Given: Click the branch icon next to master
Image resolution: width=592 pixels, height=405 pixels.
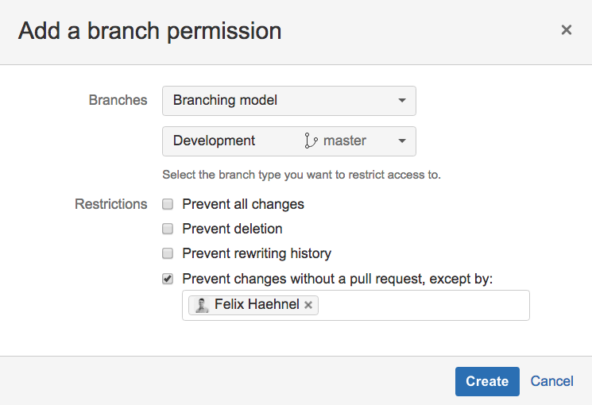Looking at the screenshot, I should tap(311, 141).
